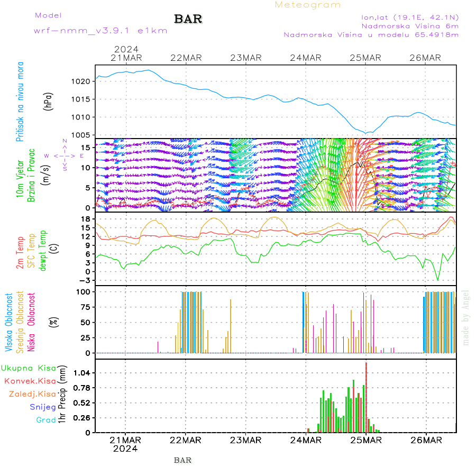Click the "N" on the wind compass
Viewport: 476px width, 476px height.
coord(65,141)
